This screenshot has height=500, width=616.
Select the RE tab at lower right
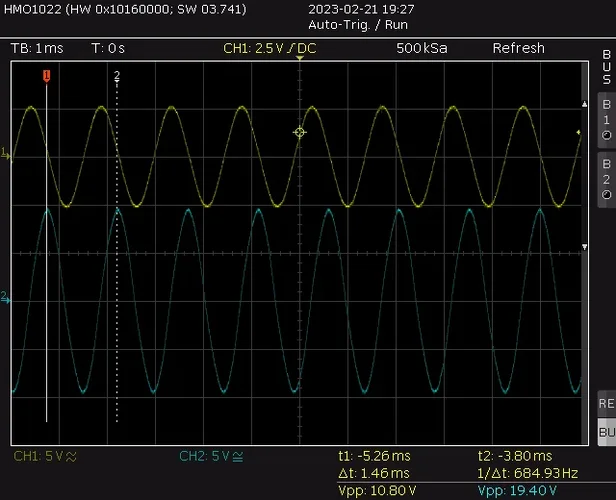(x=605, y=402)
